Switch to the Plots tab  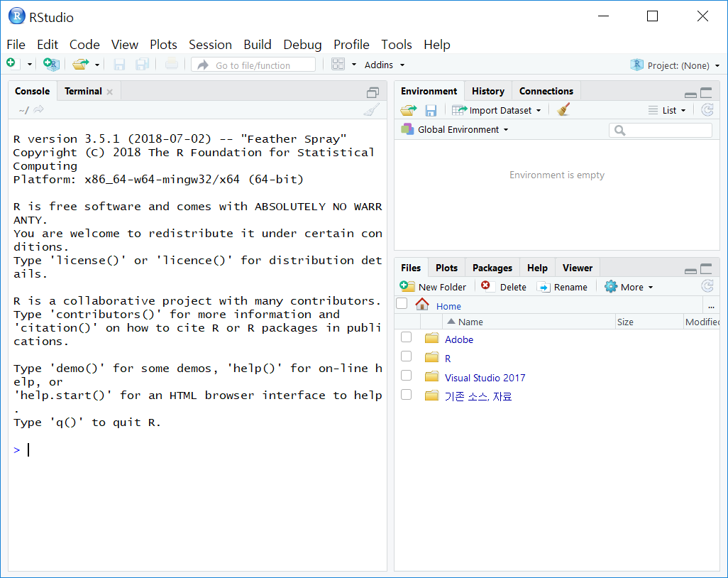[446, 268]
